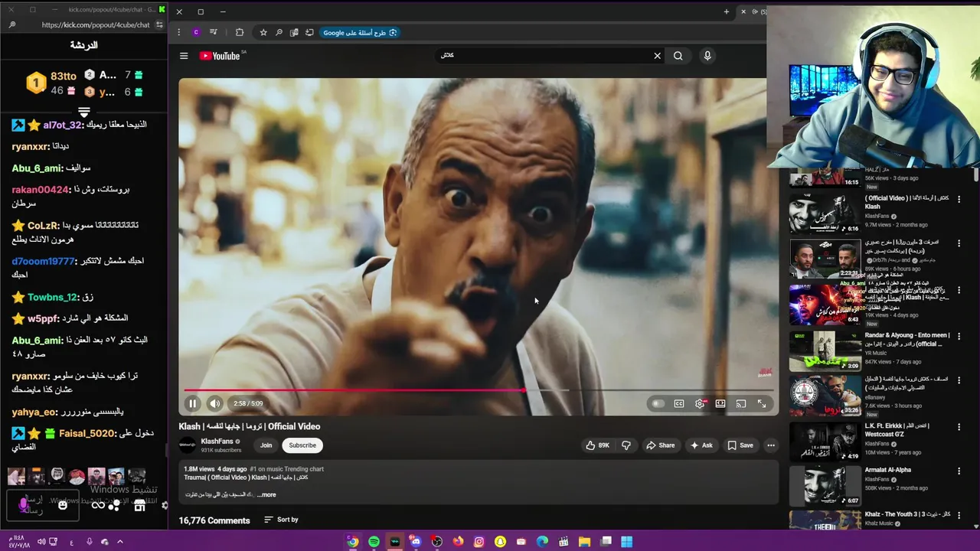
Task: Open the media control toolbar icon
Action: (x=214, y=32)
